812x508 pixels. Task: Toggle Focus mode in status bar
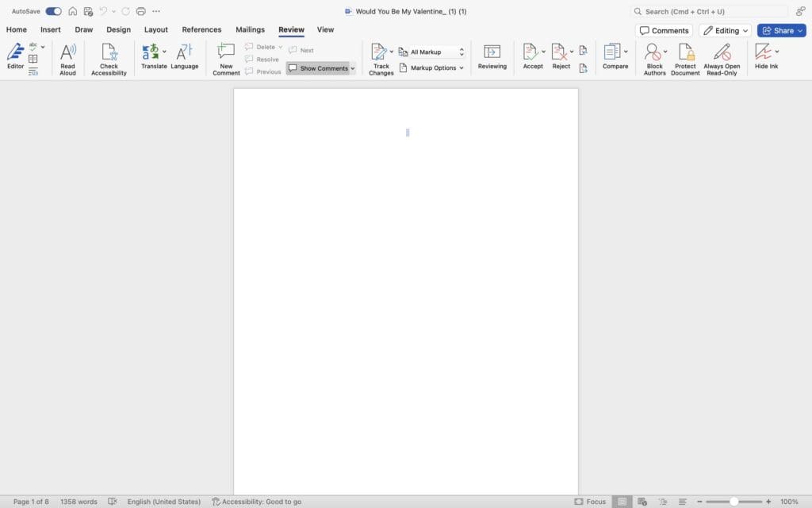coord(590,502)
